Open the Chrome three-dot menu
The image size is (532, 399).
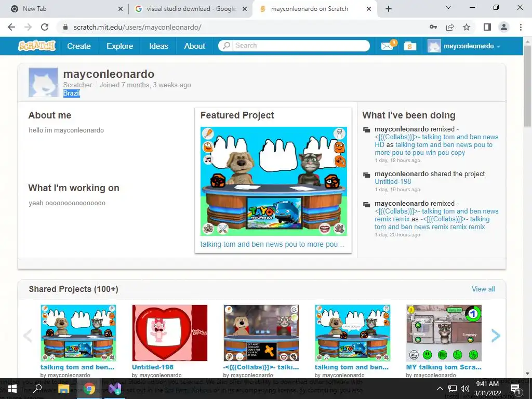(521, 27)
